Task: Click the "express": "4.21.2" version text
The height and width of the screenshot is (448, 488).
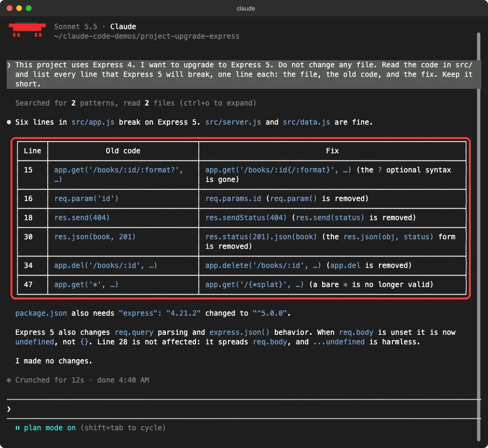Action: tap(160, 313)
